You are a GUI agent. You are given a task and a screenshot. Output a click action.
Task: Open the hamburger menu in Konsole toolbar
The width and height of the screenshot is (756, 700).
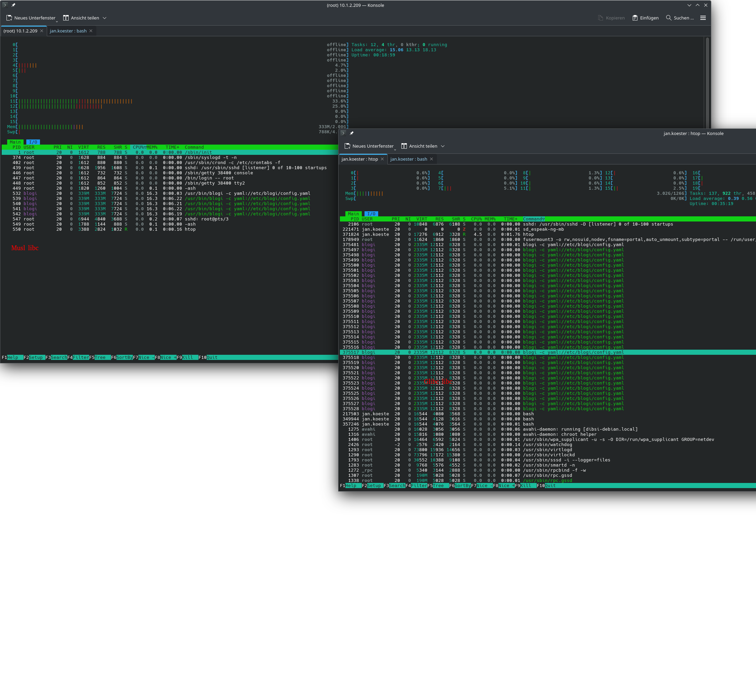pos(703,18)
